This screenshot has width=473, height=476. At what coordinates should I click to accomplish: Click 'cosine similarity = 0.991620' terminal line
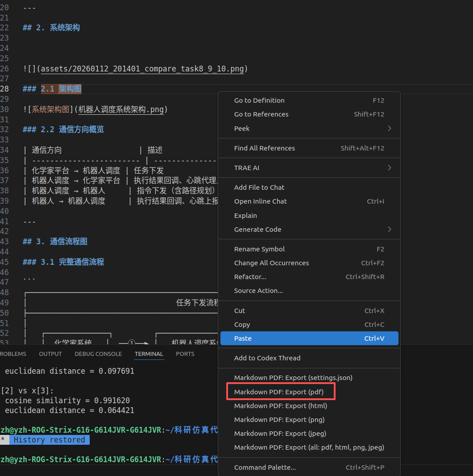point(67,401)
